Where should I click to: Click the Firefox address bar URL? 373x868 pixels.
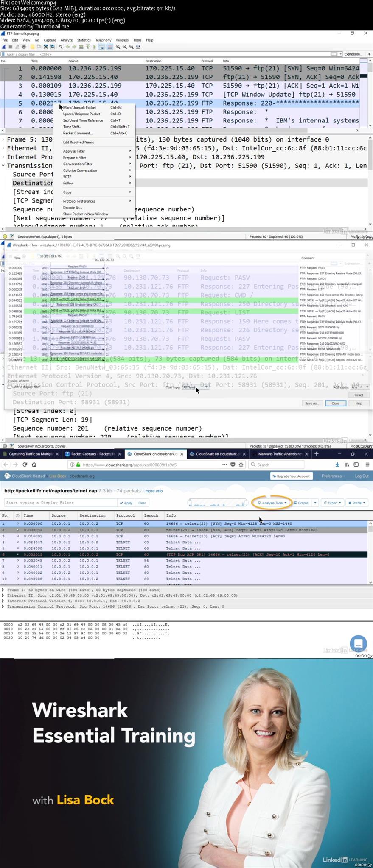tap(130, 465)
